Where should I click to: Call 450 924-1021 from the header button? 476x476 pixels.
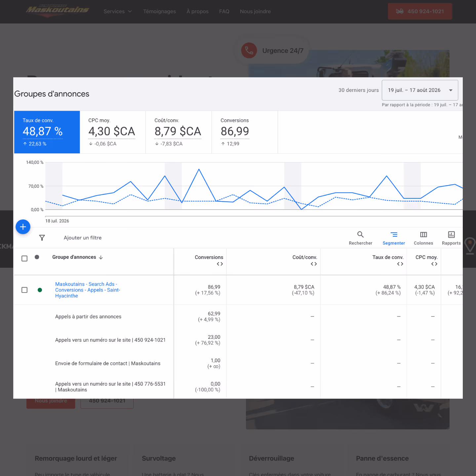(x=420, y=11)
